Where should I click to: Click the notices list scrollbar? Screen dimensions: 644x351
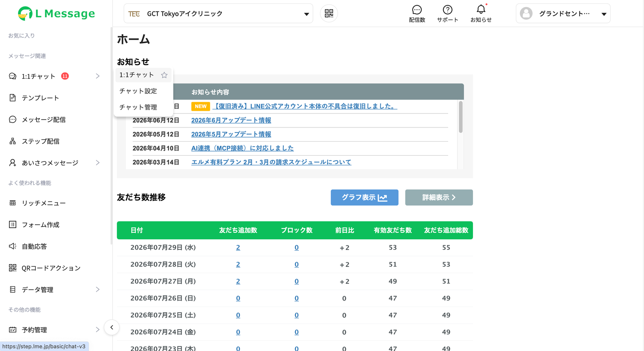(461, 117)
